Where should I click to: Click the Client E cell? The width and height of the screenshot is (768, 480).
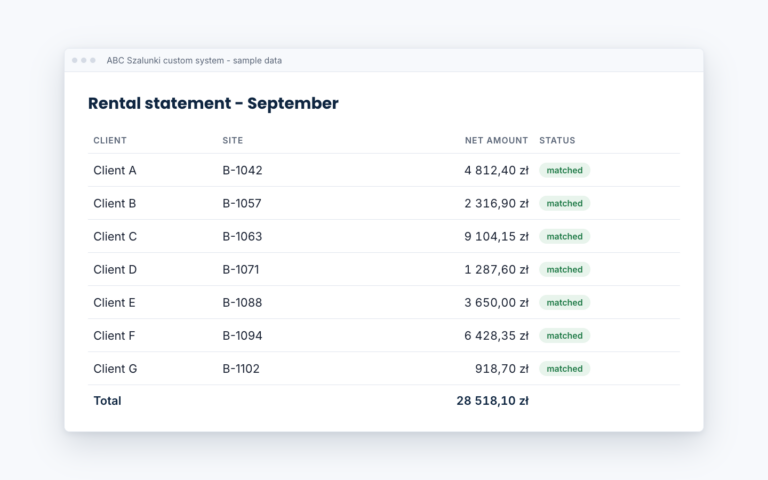click(114, 303)
